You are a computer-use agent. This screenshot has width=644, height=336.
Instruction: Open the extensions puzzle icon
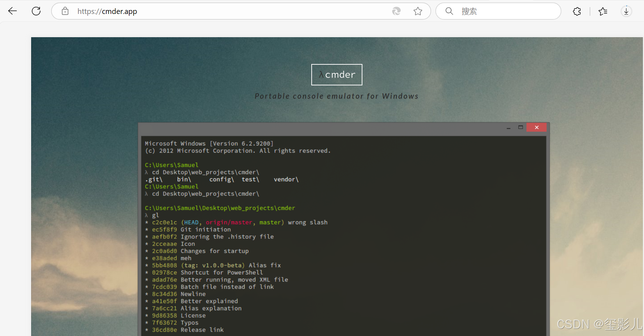point(577,11)
